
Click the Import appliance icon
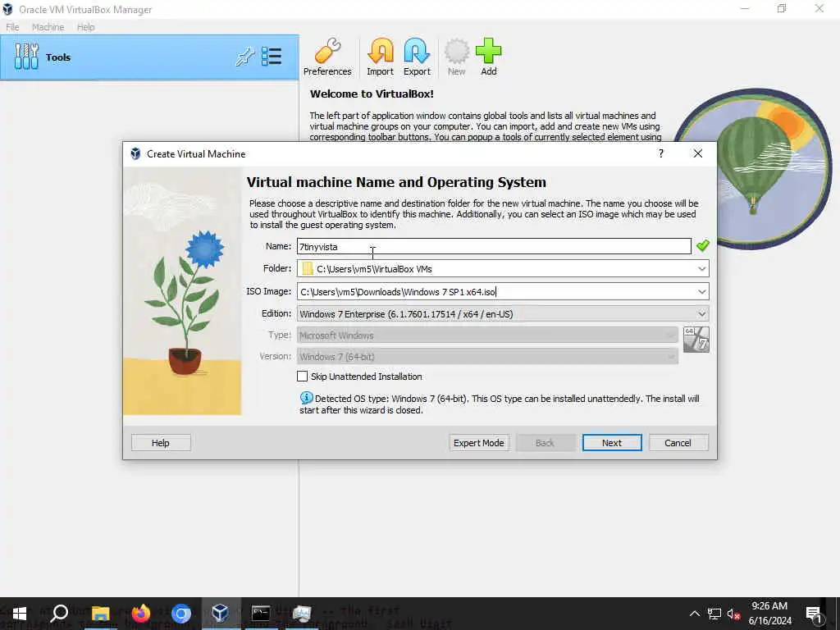[380, 57]
